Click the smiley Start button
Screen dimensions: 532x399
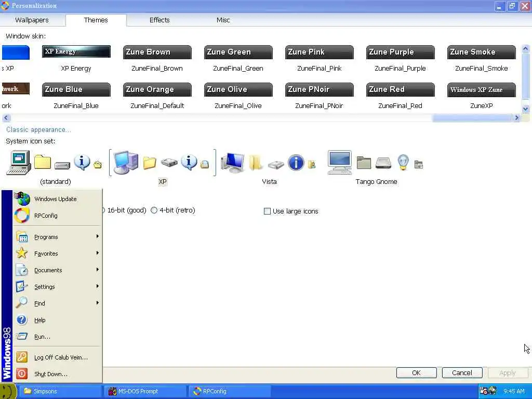pyautogui.click(x=8, y=391)
